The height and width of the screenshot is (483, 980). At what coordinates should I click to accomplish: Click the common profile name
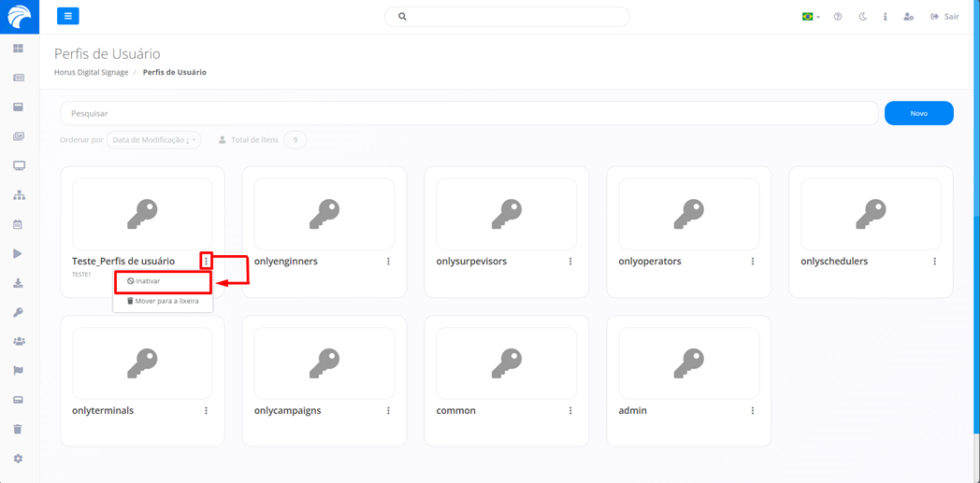coord(456,411)
